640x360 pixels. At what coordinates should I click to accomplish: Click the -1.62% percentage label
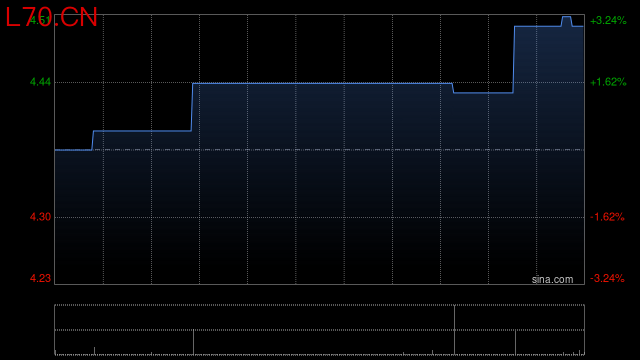[607, 217]
